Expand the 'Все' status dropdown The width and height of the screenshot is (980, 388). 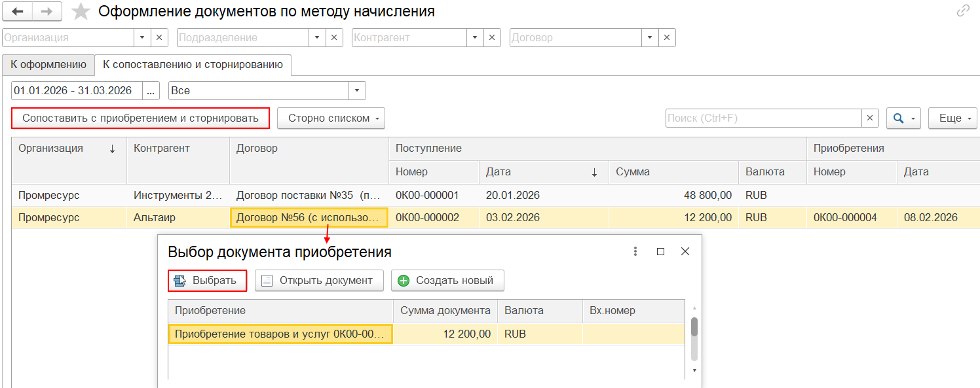(357, 91)
